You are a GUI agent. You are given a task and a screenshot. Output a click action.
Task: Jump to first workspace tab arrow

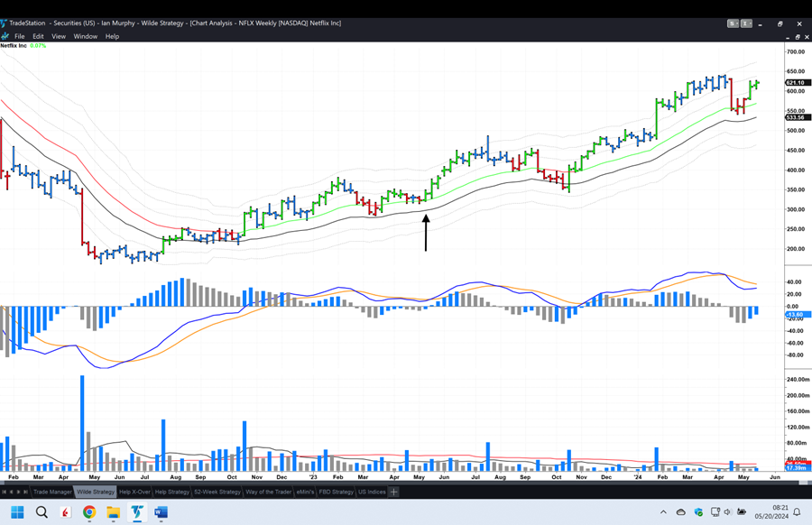[5, 492]
